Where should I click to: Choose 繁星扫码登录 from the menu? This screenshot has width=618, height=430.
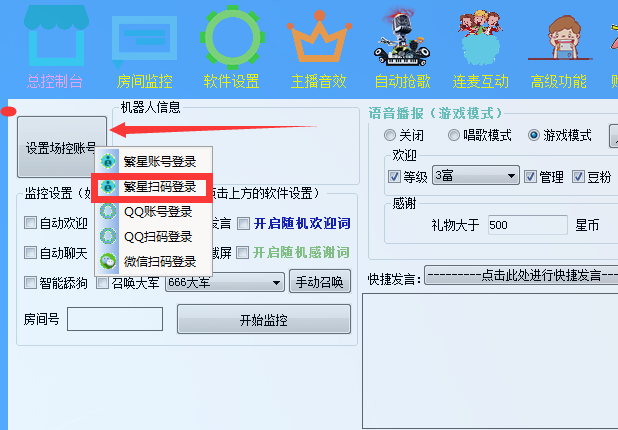(x=154, y=187)
